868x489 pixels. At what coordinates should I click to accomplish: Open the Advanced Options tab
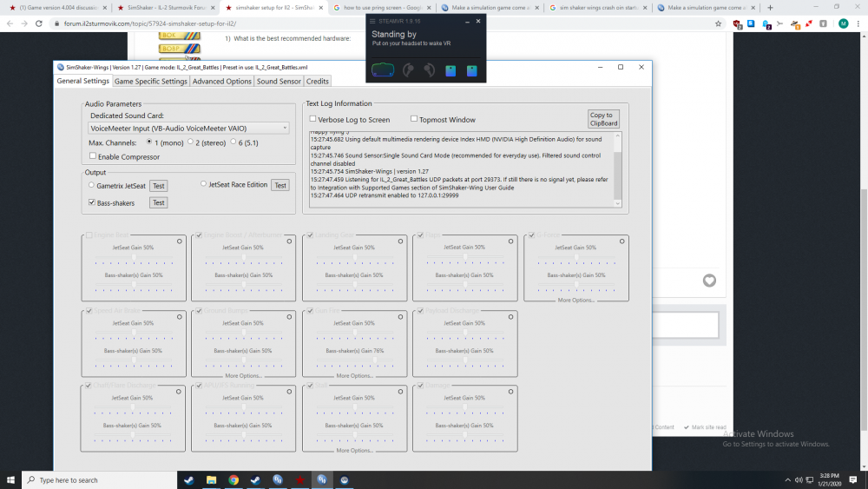tap(222, 82)
